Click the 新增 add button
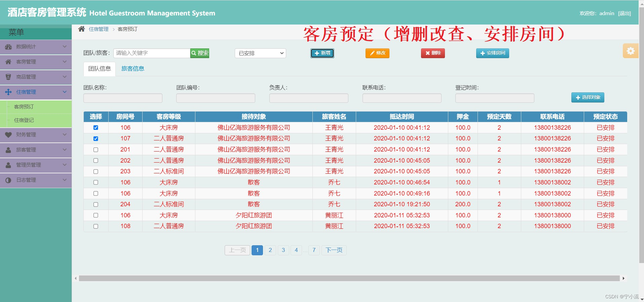The width and height of the screenshot is (644, 302). point(322,53)
